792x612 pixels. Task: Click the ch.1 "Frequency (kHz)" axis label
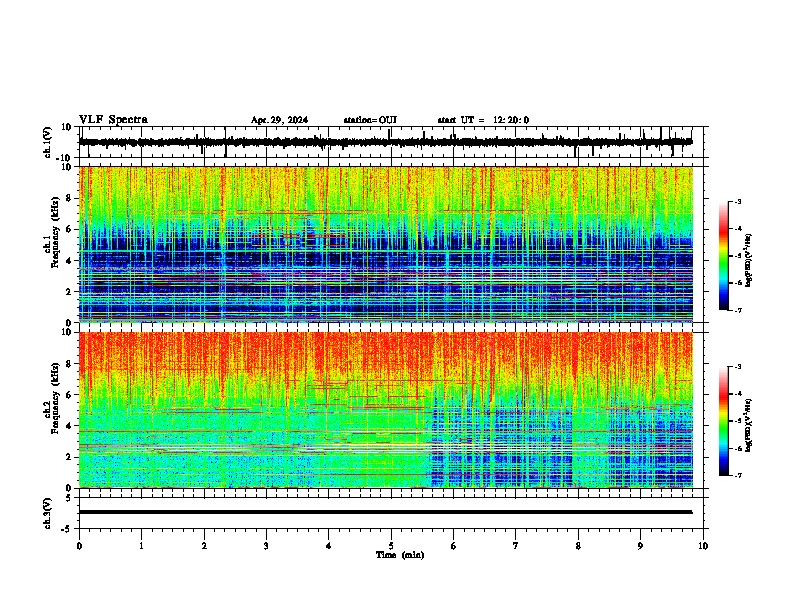click(x=55, y=232)
